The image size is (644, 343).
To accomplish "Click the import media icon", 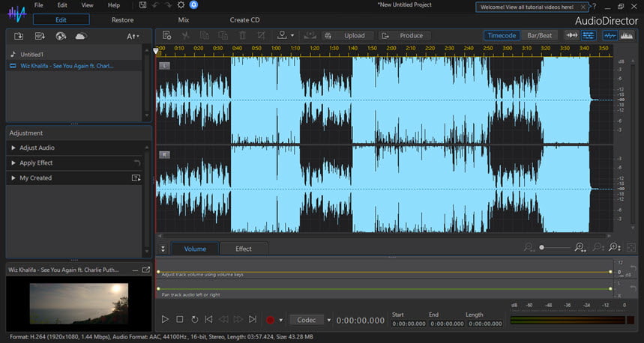I will [x=19, y=36].
